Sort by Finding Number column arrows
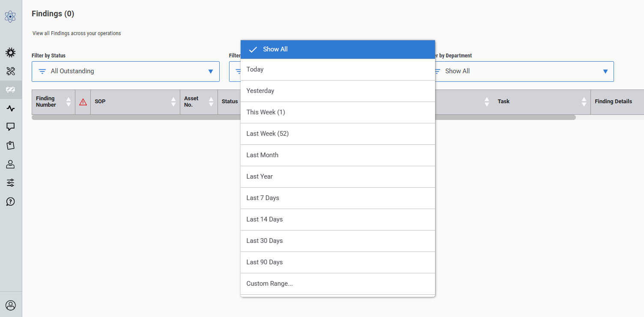The width and height of the screenshot is (644, 317). tap(69, 102)
